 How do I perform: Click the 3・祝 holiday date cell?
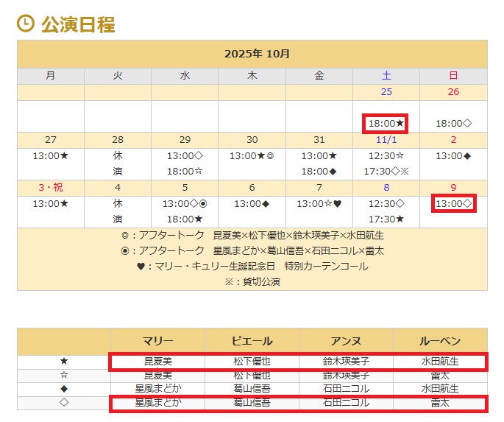(x=50, y=188)
